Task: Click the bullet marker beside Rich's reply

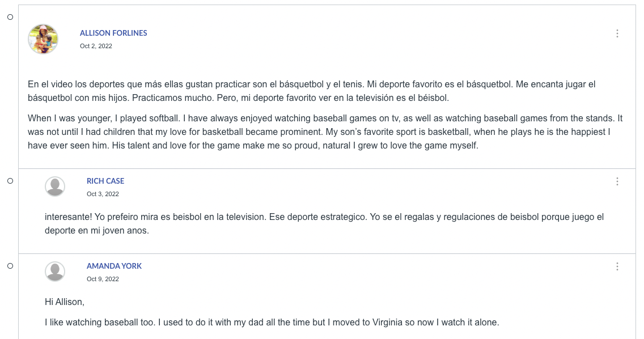Action: click(10, 181)
